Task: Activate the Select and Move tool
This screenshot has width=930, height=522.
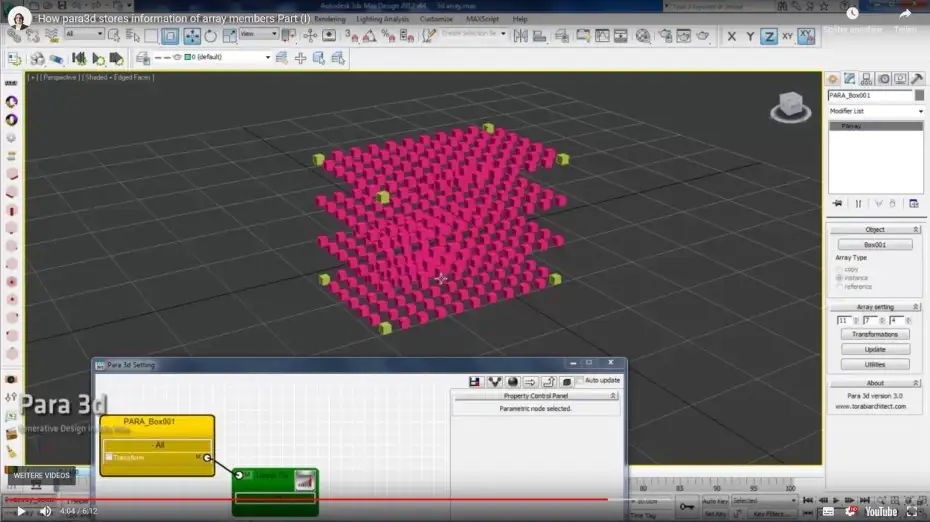Action: [x=192, y=36]
